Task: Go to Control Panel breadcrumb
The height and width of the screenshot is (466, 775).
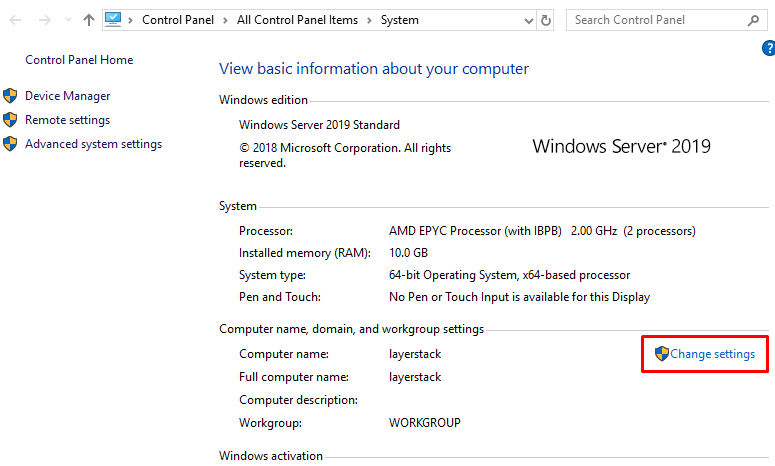Action: coord(180,20)
